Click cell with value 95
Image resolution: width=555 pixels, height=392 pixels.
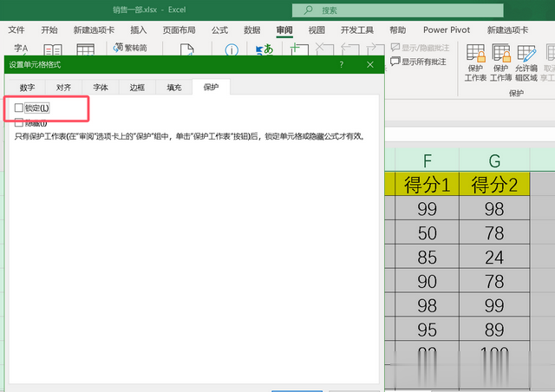pyautogui.click(x=428, y=329)
